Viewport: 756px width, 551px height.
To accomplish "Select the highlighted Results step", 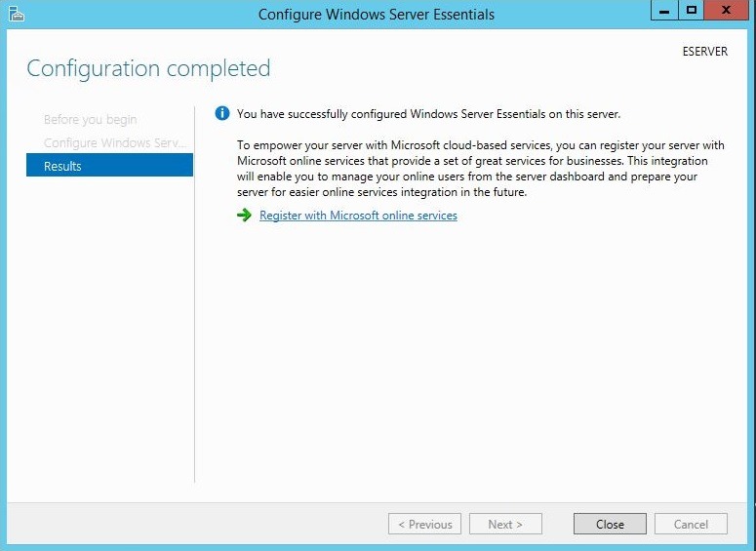I will pyautogui.click(x=109, y=167).
